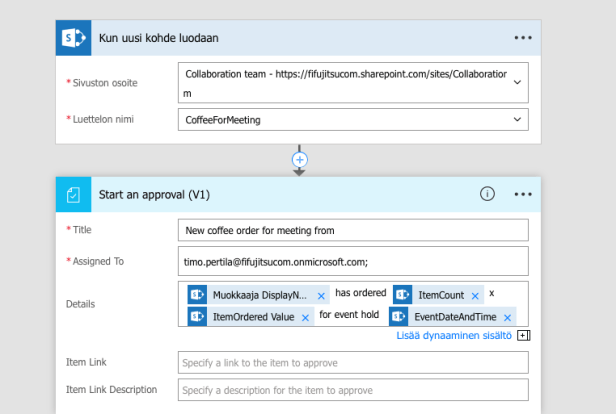Screen dimensions: 616x414
Task: Remove the EventDateAndTime token
Action: [x=507, y=317]
